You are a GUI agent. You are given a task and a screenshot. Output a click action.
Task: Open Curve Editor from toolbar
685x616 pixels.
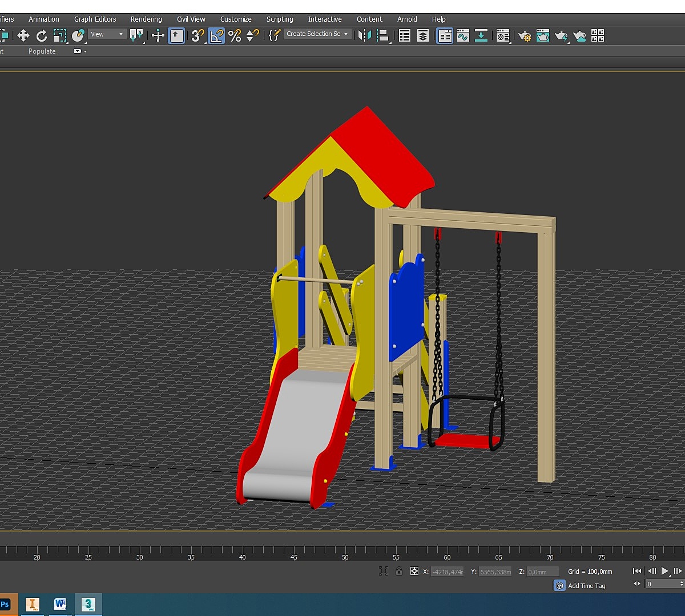[462, 36]
